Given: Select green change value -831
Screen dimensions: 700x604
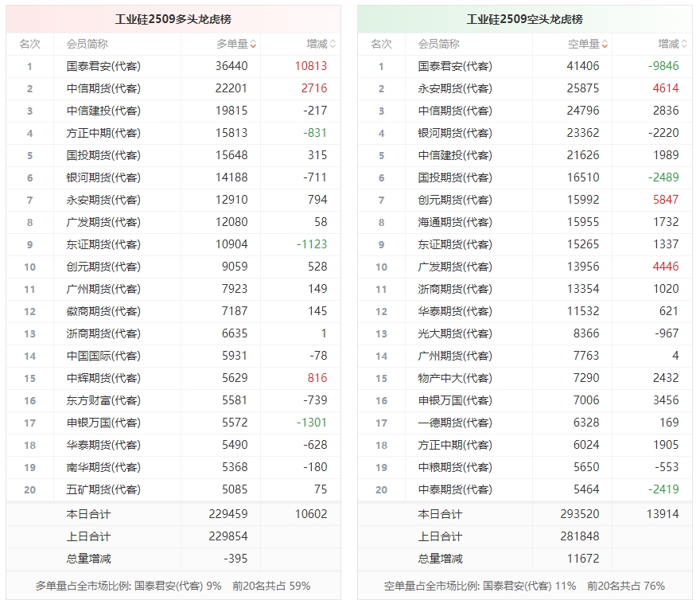Looking at the screenshot, I should click(315, 133).
